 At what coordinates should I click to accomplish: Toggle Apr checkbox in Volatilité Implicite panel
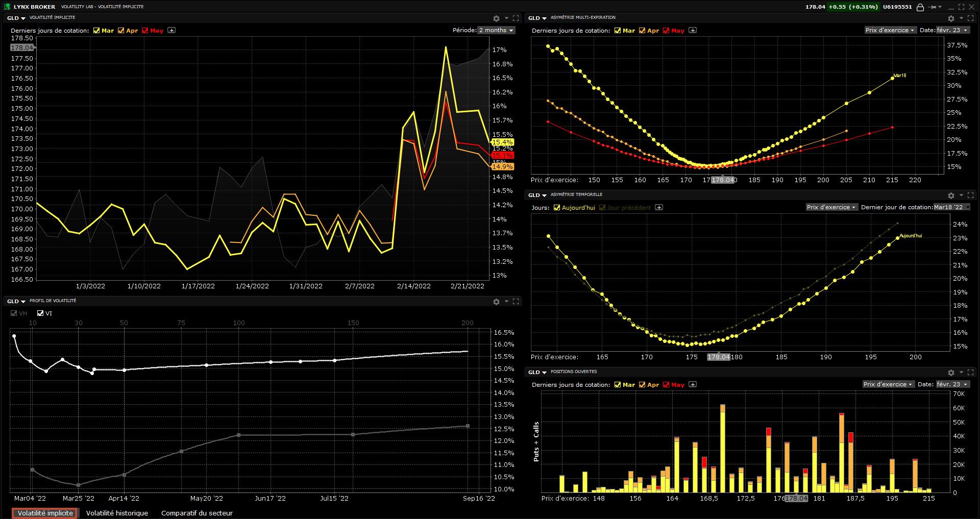coord(121,30)
